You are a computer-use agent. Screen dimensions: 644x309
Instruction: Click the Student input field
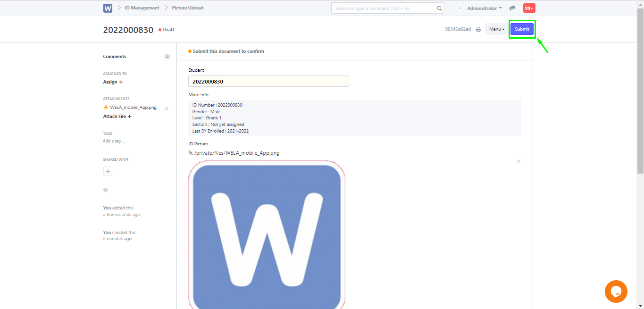[x=268, y=81]
